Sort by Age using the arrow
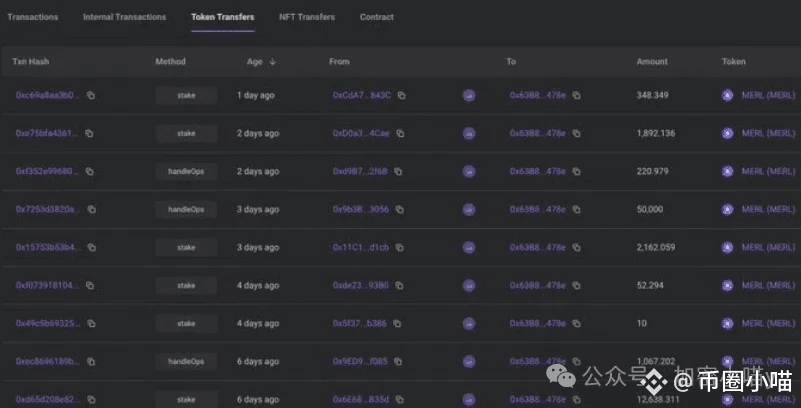Screen dimensions: 801x408 tap(272, 62)
